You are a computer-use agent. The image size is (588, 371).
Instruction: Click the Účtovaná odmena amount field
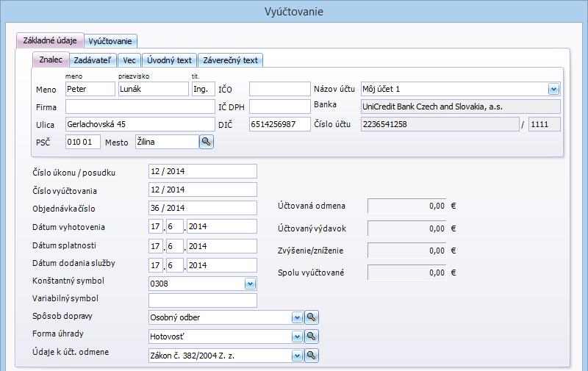pos(407,206)
